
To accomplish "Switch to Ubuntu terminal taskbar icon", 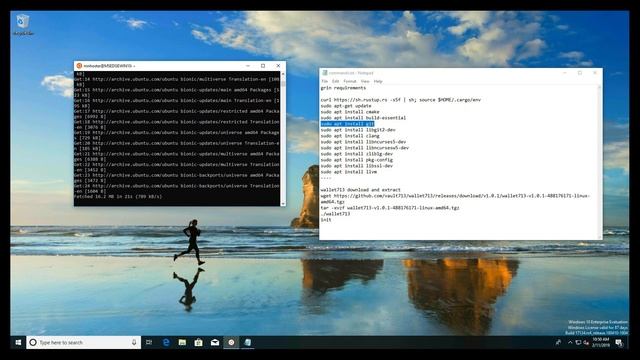I will 231,342.
